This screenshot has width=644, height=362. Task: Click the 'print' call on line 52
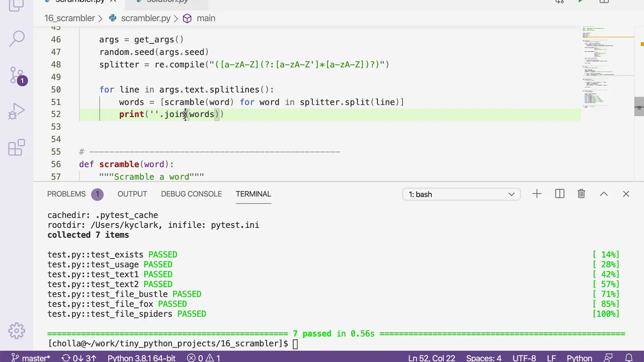point(132,115)
